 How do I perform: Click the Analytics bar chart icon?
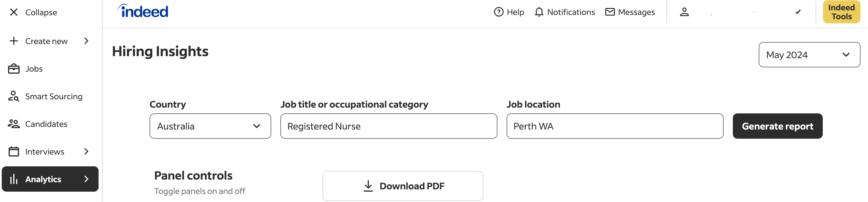coord(14,179)
